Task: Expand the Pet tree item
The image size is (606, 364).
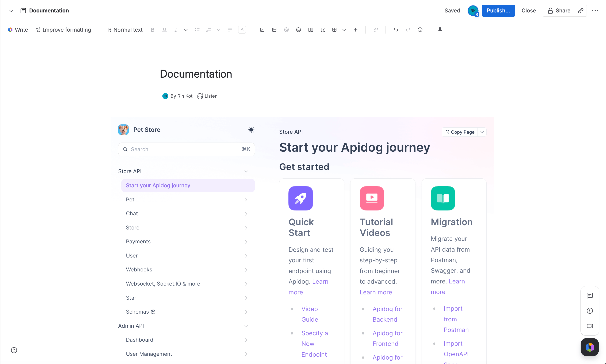Action: point(246,200)
